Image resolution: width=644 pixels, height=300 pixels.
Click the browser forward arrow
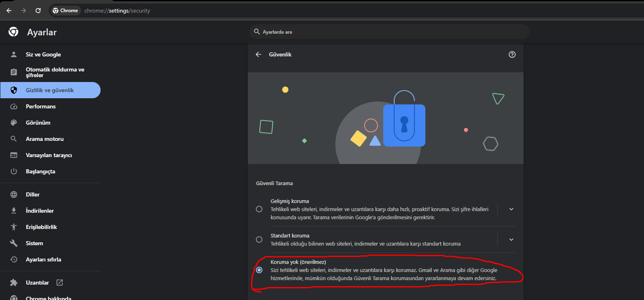click(x=24, y=11)
